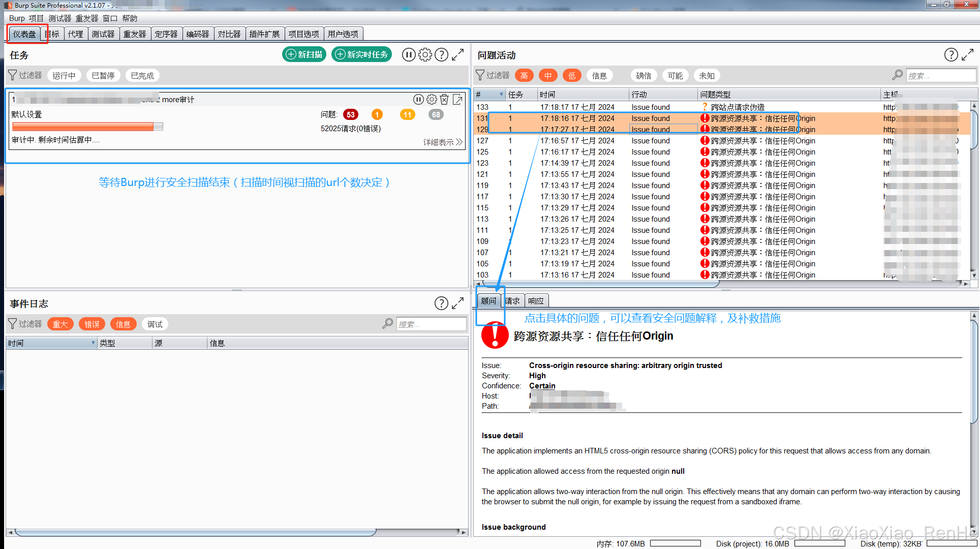Select issue row 125 at 17:16:17
Image resolution: width=980 pixels, height=549 pixels.
(x=722, y=151)
